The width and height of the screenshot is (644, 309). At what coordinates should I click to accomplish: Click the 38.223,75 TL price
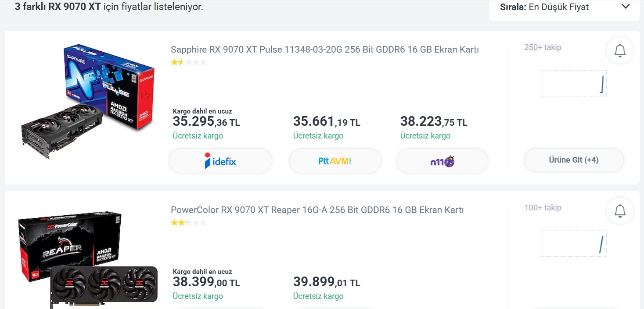[433, 121]
